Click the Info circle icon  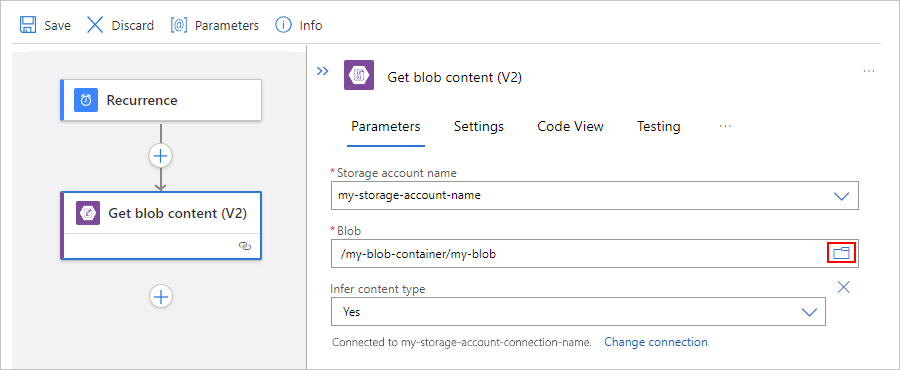284,25
